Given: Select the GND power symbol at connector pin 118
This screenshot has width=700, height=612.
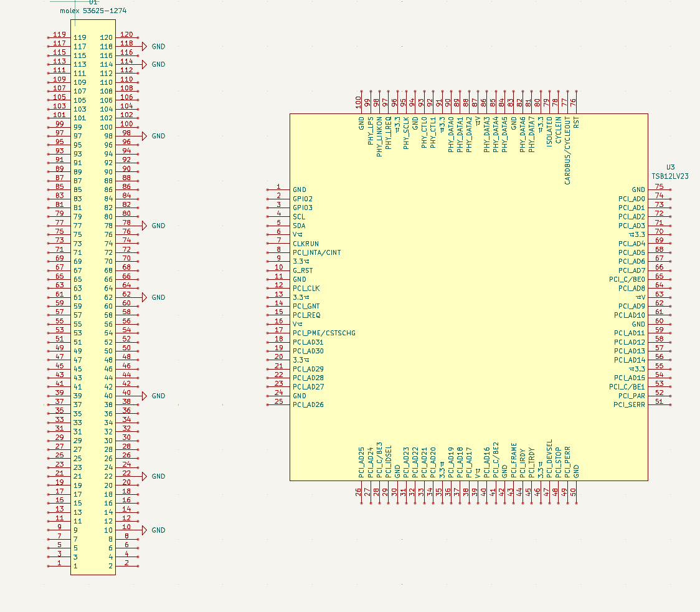Looking at the screenshot, I should (x=144, y=47).
